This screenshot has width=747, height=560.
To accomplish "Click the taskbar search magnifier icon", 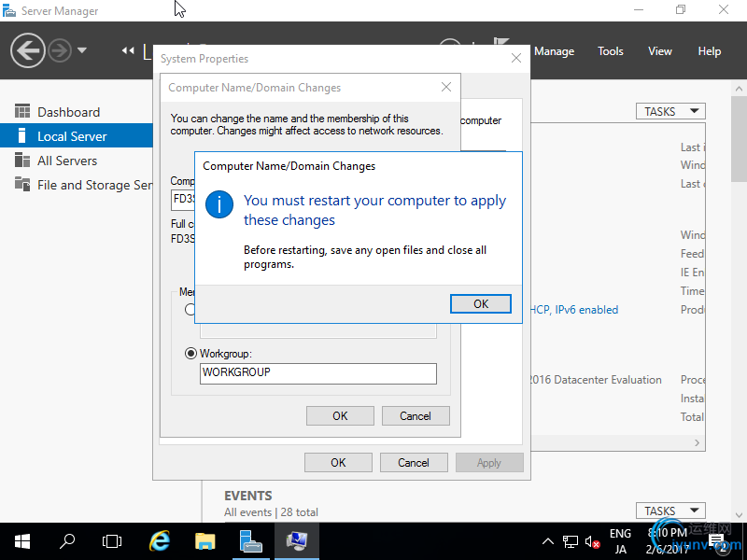I will click(x=67, y=541).
